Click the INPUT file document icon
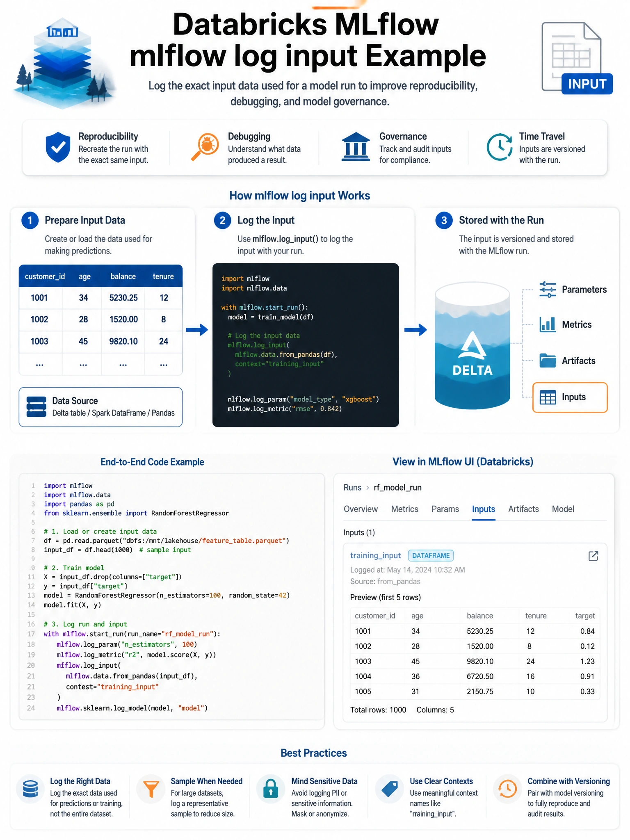The height and width of the screenshot is (840, 630). [576, 58]
